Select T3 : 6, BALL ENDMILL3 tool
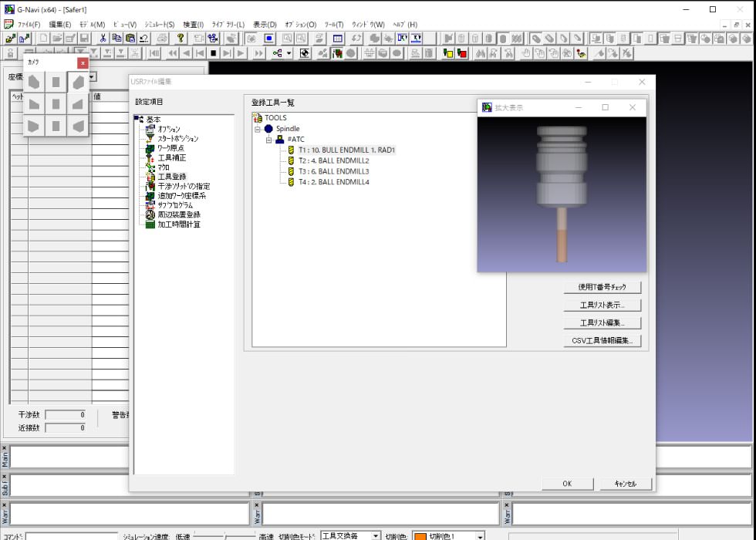Viewport: 756px width, 540px height. tap(333, 171)
